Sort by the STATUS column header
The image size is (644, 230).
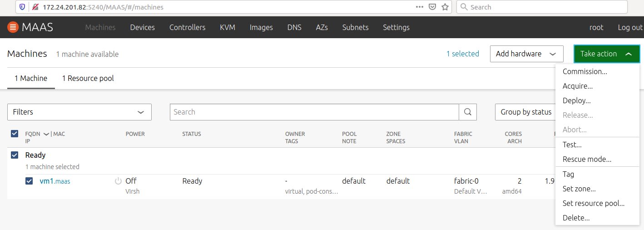[x=191, y=134]
